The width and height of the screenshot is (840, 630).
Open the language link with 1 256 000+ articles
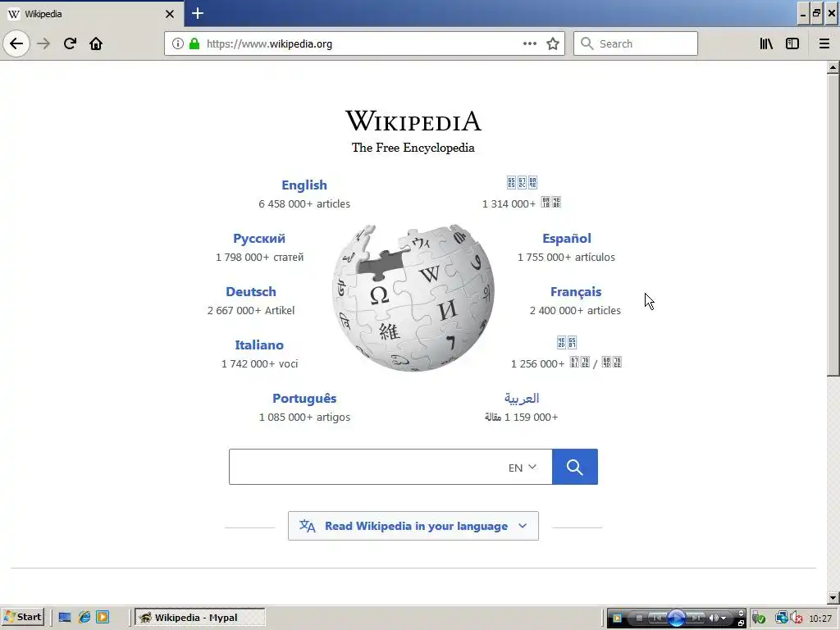(566, 342)
